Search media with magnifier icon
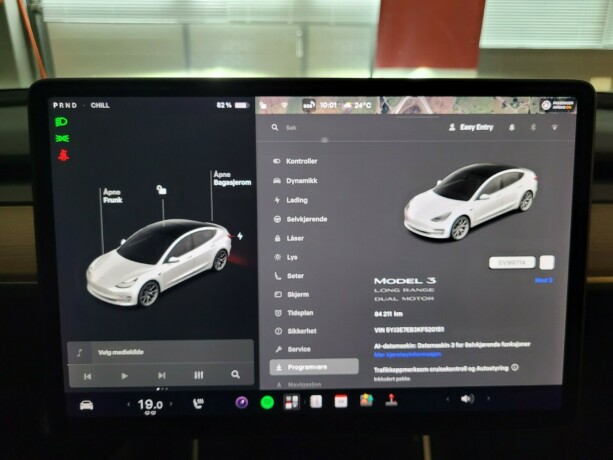613x460 pixels. (235, 374)
